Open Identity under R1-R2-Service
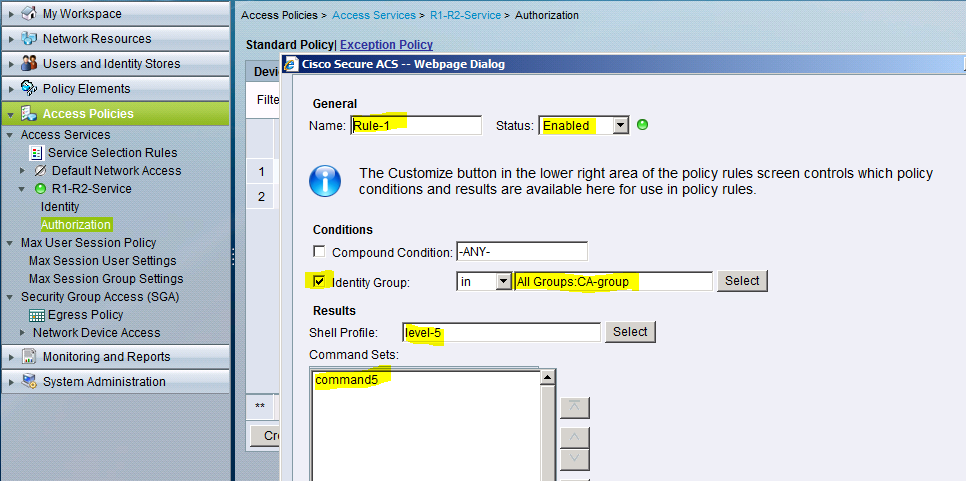The width and height of the screenshot is (966, 481). pyautogui.click(x=60, y=207)
